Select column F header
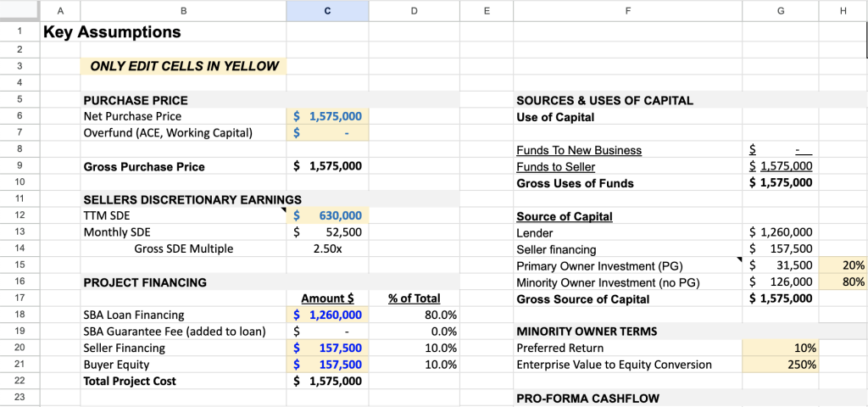868x407 pixels. click(x=628, y=10)
